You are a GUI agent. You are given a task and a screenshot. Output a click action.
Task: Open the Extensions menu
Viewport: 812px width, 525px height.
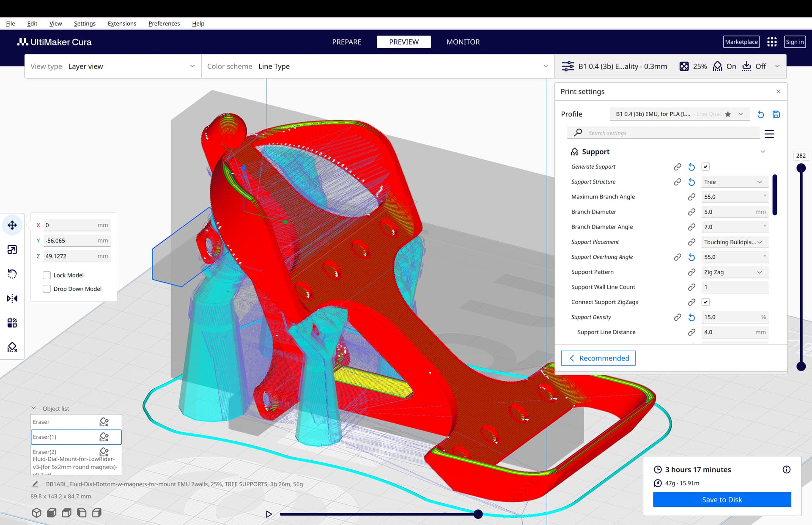click(x=122, y=24)
